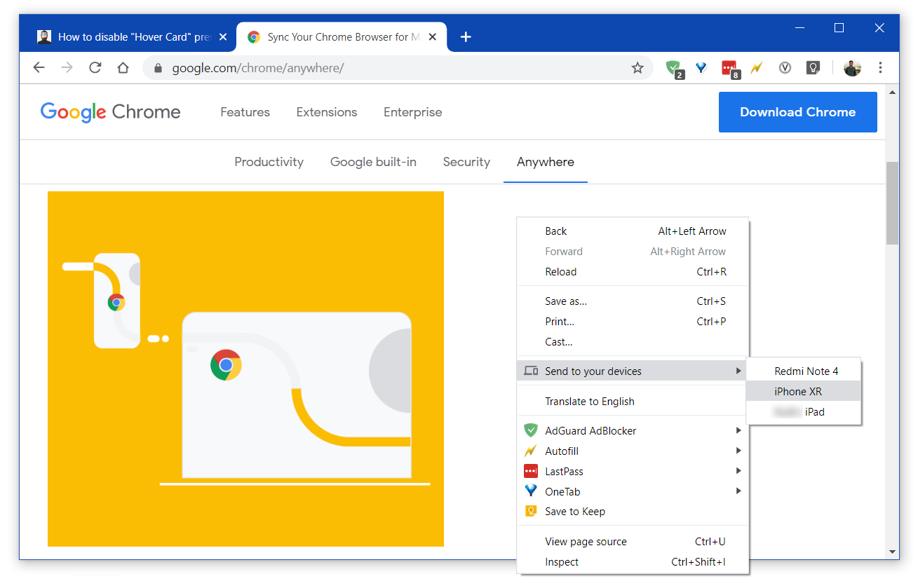The width and height of the screenshot is (918, 588).
Task: Choose "Translate to English" in context menu
Action: [633, 402]
